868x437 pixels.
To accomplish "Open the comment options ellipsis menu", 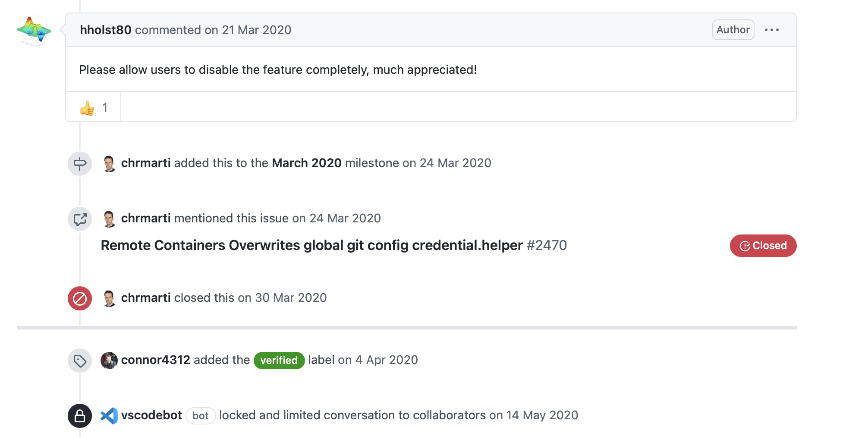I will tap(771, 30).
